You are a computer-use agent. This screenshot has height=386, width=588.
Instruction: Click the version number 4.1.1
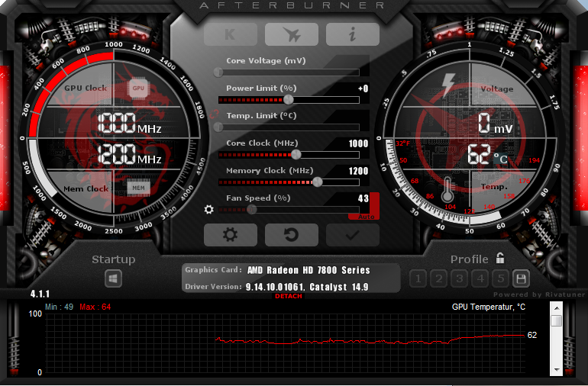pos(40,294)
